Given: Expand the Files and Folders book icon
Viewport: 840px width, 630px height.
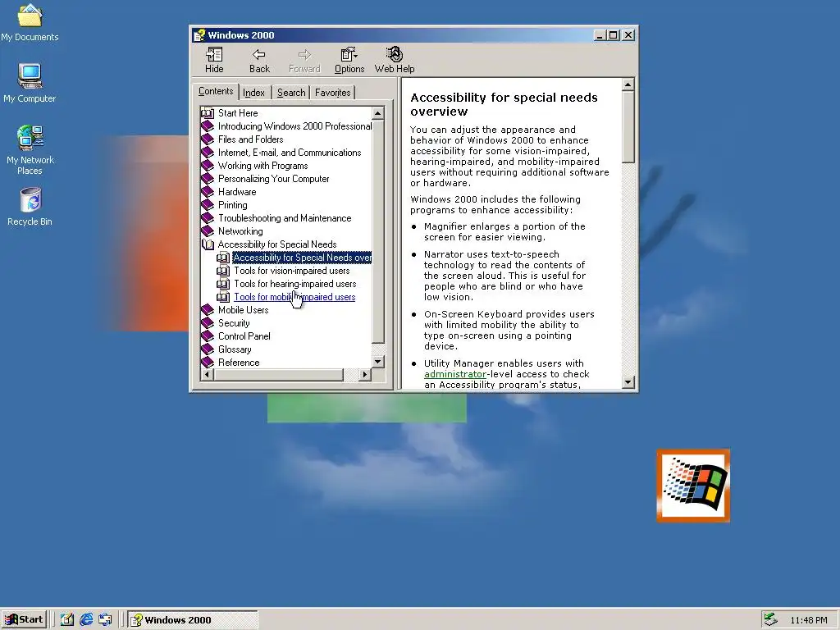Looking at the screenshot, I should [208, 139].
